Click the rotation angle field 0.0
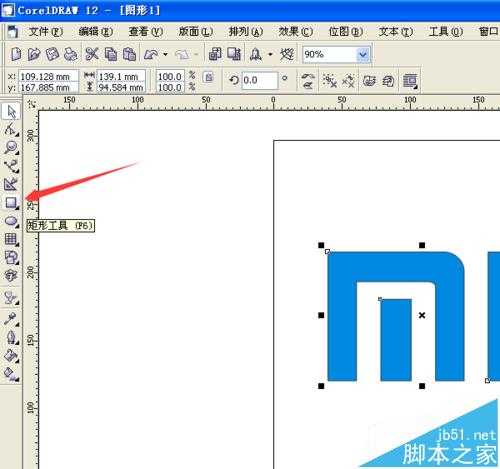This screenshot has width=500, height=469. pos(259,80)
